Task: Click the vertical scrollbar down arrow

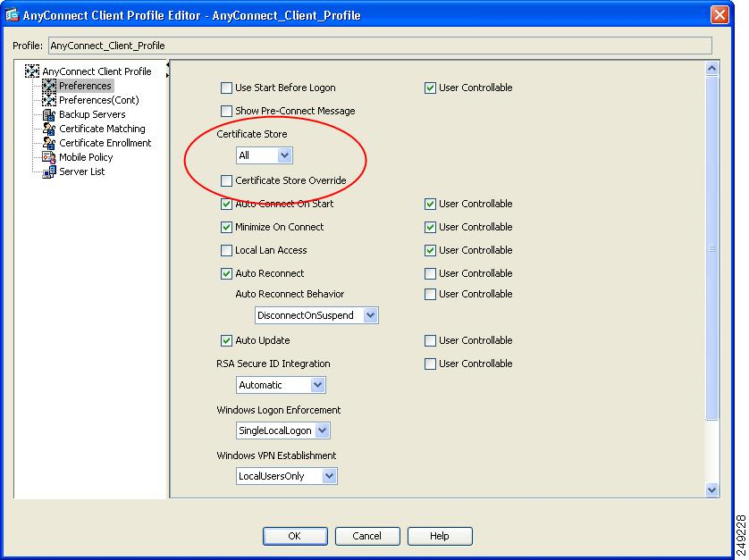Action: point(711,489)
